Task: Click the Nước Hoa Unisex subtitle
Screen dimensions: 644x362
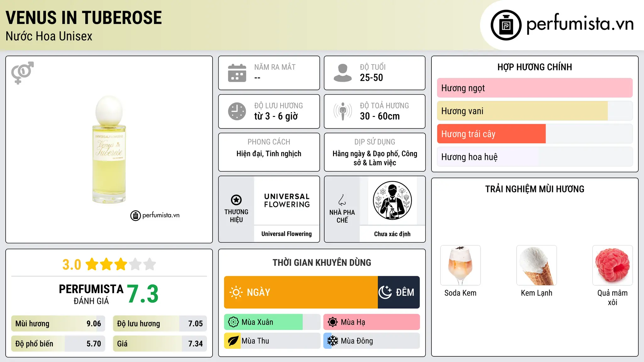Action: pyautogui.click(x=49, y=36)
